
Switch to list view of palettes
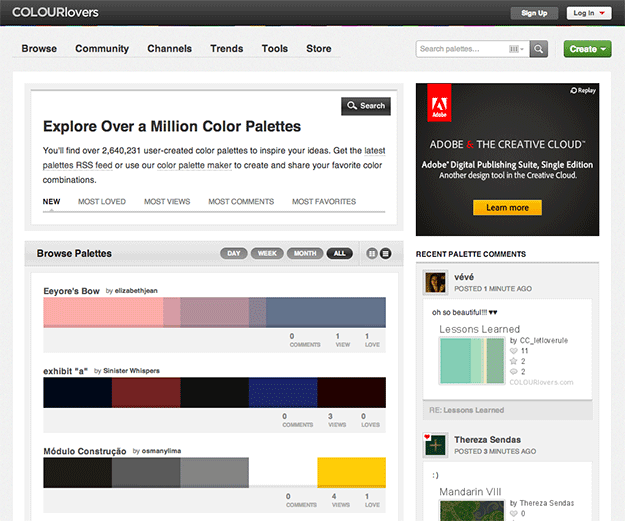[x=386, y=254]
